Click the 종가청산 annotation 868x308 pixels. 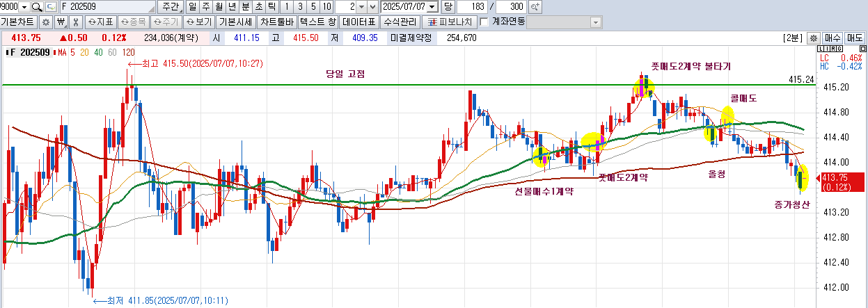(792, 204)
